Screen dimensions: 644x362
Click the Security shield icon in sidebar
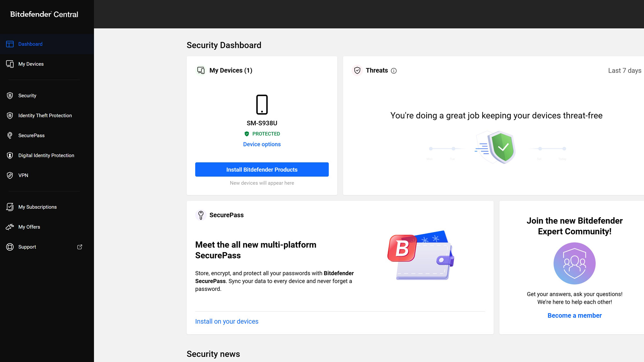point(10,96)
